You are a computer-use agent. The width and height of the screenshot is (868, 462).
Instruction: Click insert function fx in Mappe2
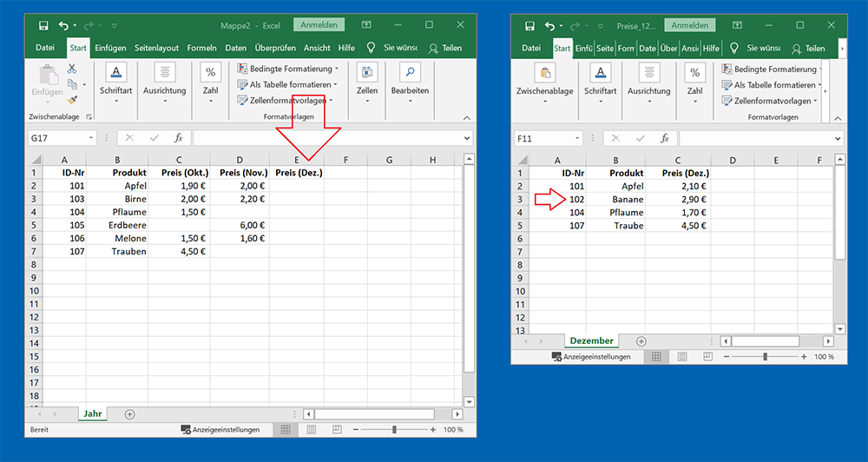pos(178,138)
